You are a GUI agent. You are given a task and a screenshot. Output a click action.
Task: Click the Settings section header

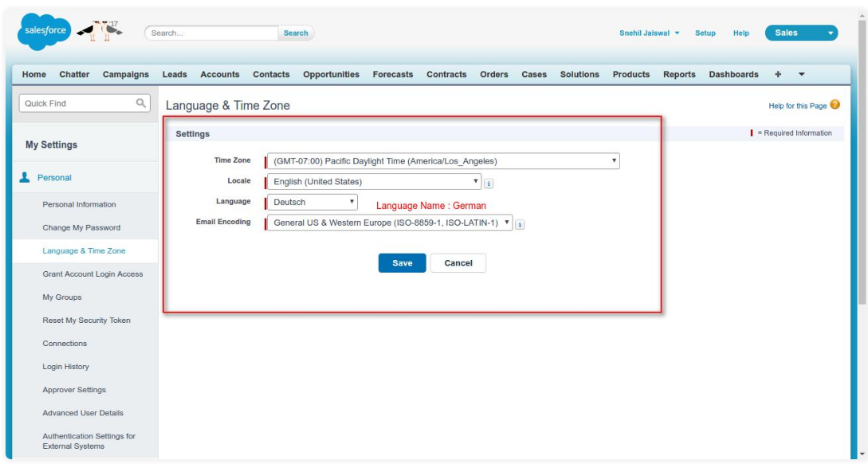(193, 134)
